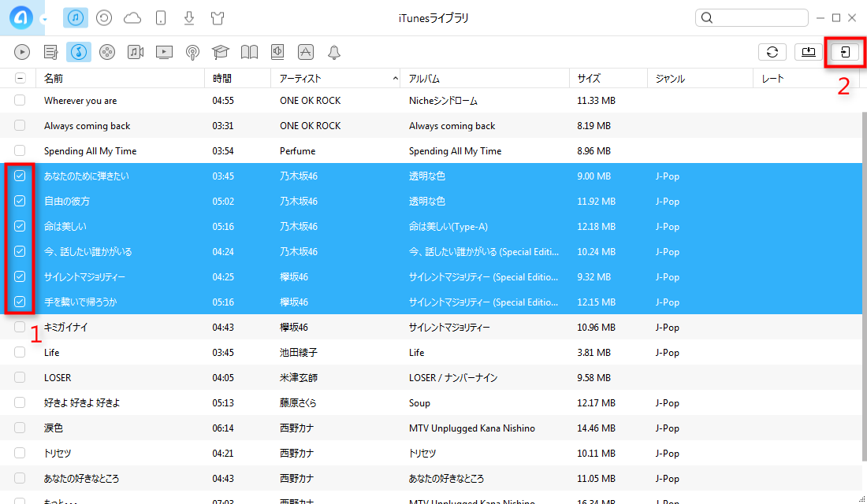Open the device phone icon

[x=160, y=17]
